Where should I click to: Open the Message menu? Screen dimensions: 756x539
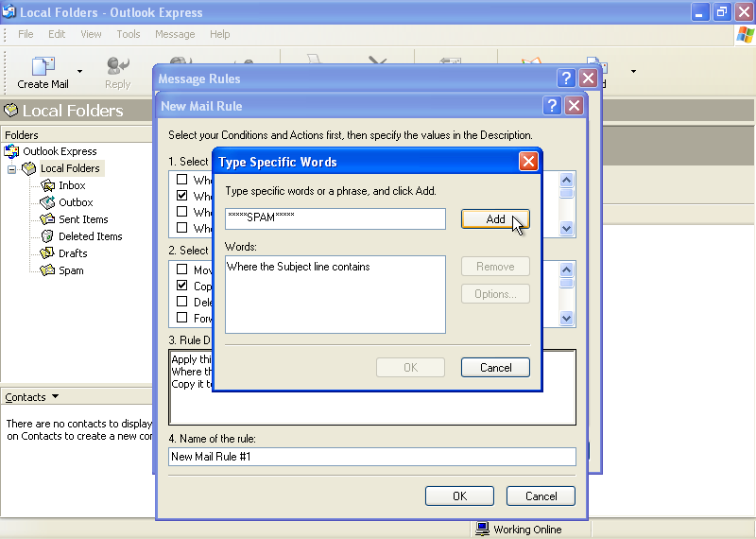[175, 34]
